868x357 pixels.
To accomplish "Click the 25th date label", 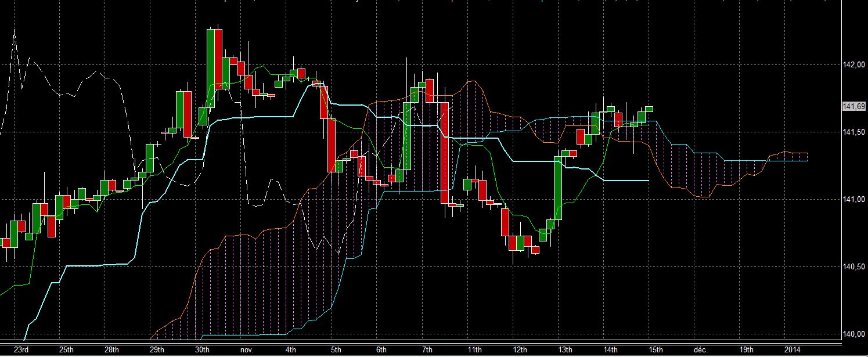I will coord(66,349).
